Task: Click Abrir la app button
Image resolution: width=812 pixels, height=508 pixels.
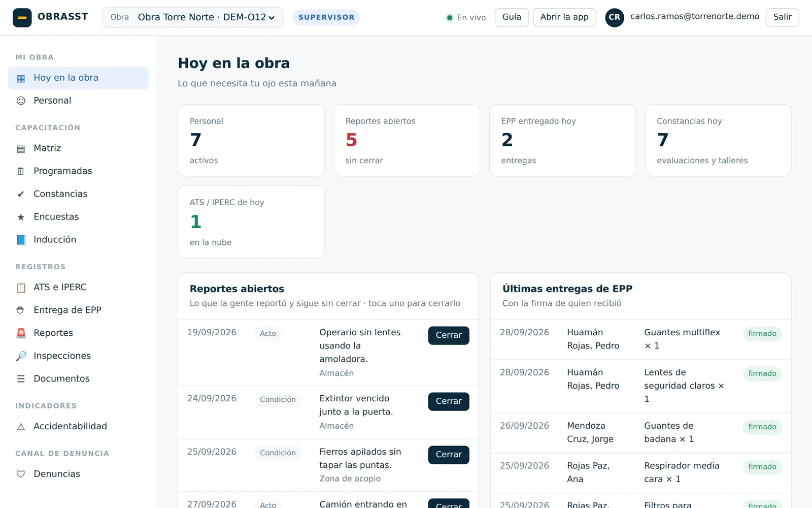Action: click(x=564, y=17)
